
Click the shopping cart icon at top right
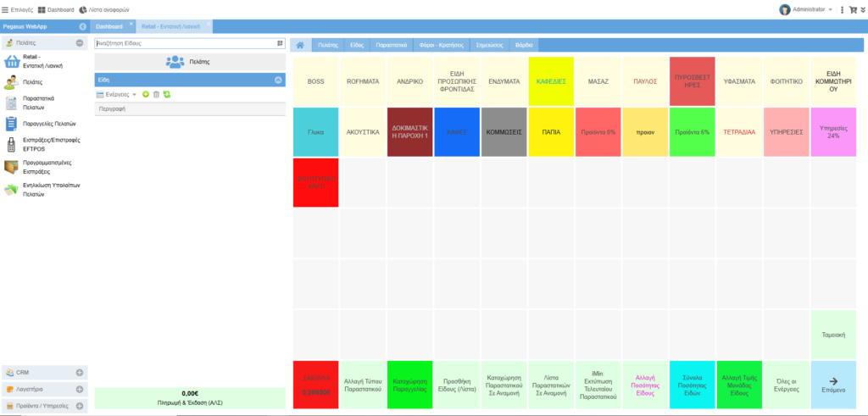pos(853,9)
